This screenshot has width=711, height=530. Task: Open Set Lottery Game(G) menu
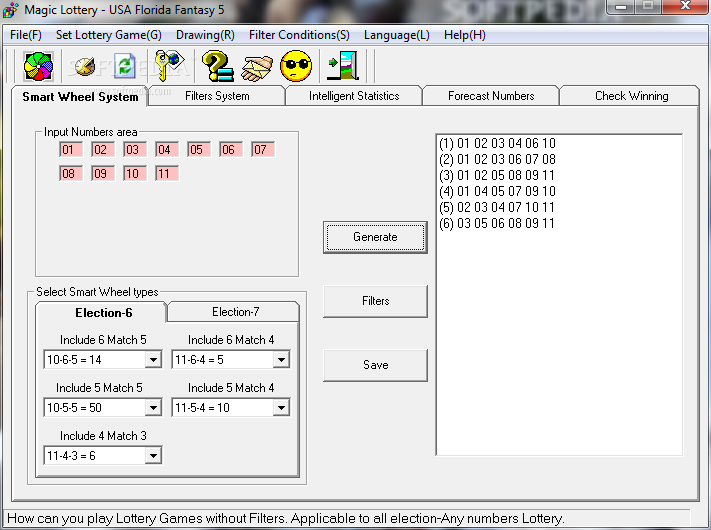109,35
